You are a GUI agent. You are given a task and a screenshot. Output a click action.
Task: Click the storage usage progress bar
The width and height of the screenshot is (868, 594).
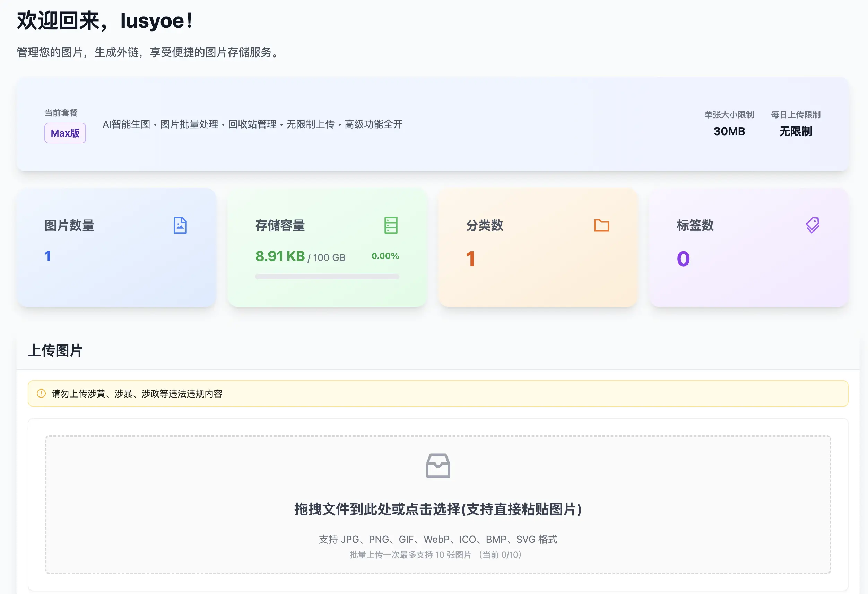point(327,277)
